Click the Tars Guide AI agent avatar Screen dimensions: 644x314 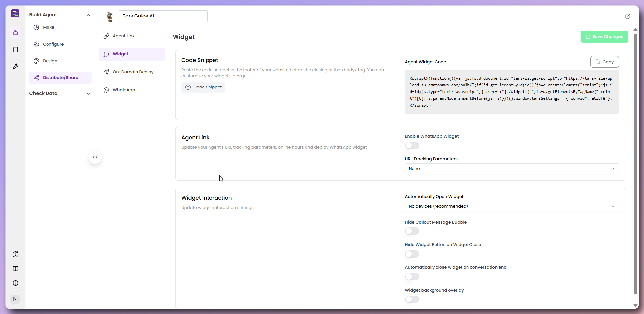110,16
